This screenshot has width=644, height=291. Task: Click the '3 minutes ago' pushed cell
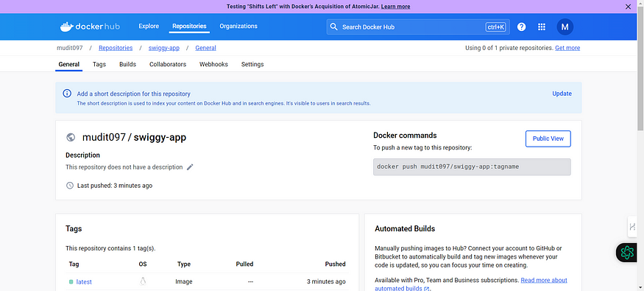(326, 281)
